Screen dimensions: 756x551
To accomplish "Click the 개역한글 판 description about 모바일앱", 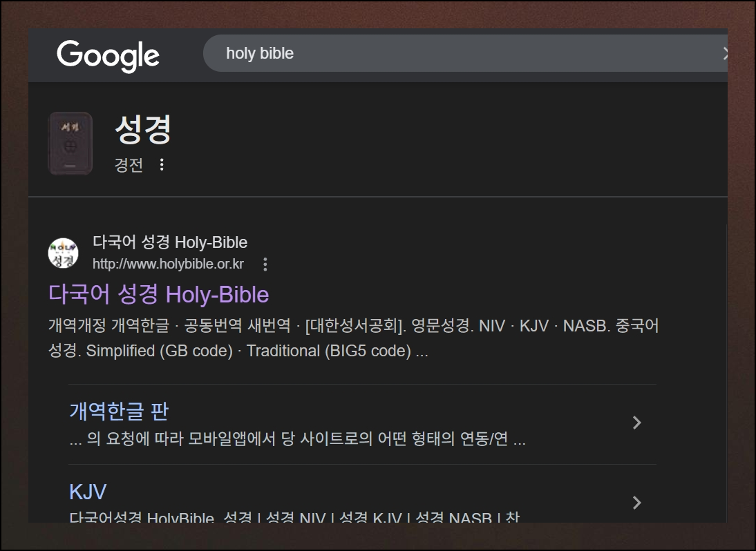I will tap(297, 438).
